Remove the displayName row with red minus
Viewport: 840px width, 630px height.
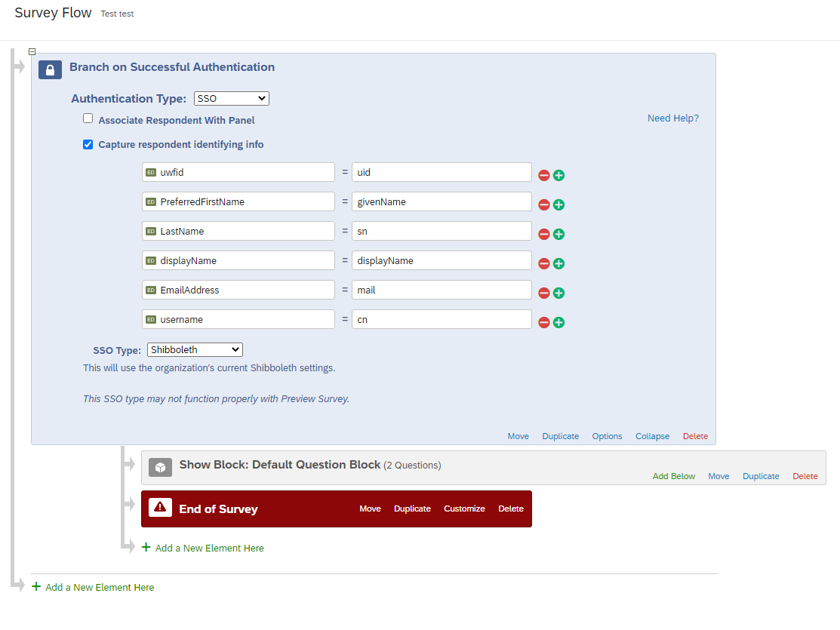click(543, 263)
